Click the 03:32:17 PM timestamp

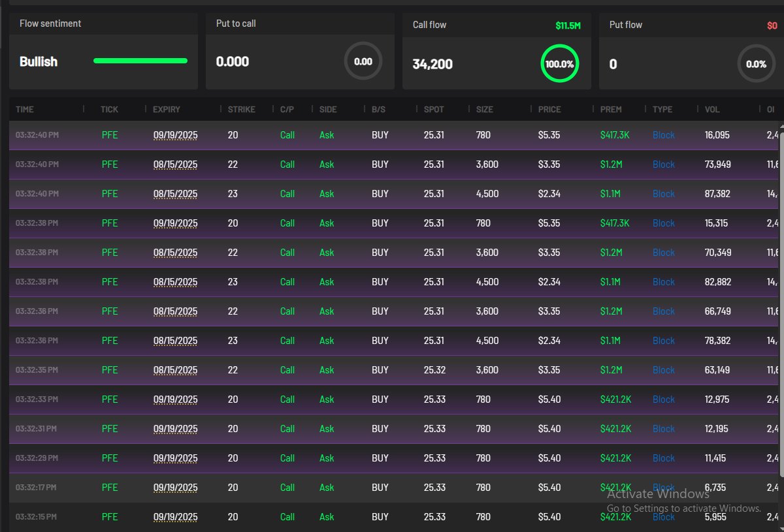[x=37, y=488]
